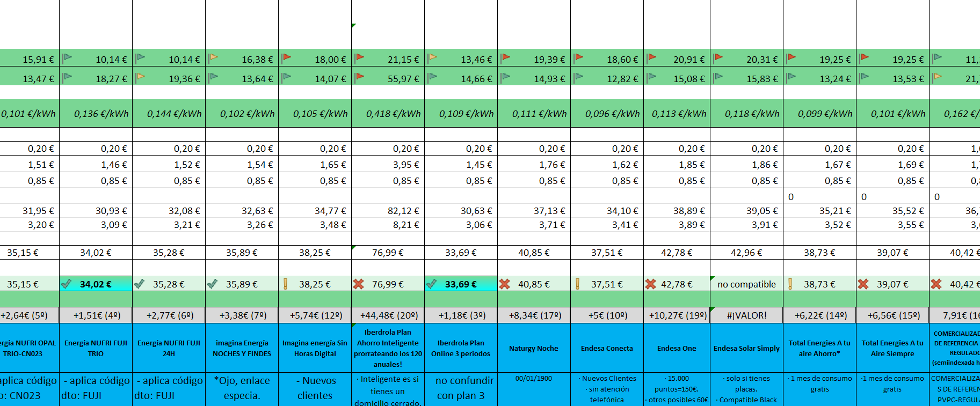Click the 0,144 €/kWh price cell

pos(169,113)
